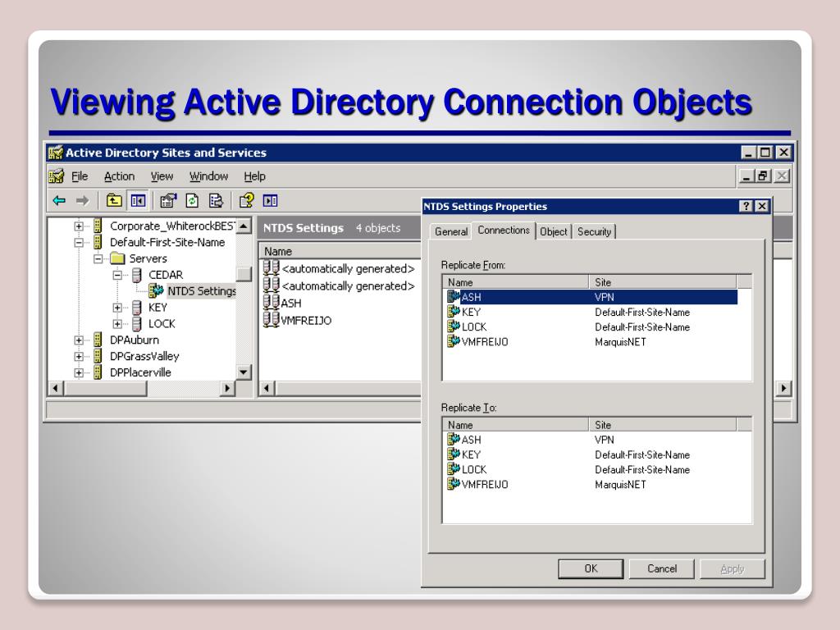Screen dimensions: 840x630
Task: Click the Up one level folder icon
Action: click(x=113, y=201)
